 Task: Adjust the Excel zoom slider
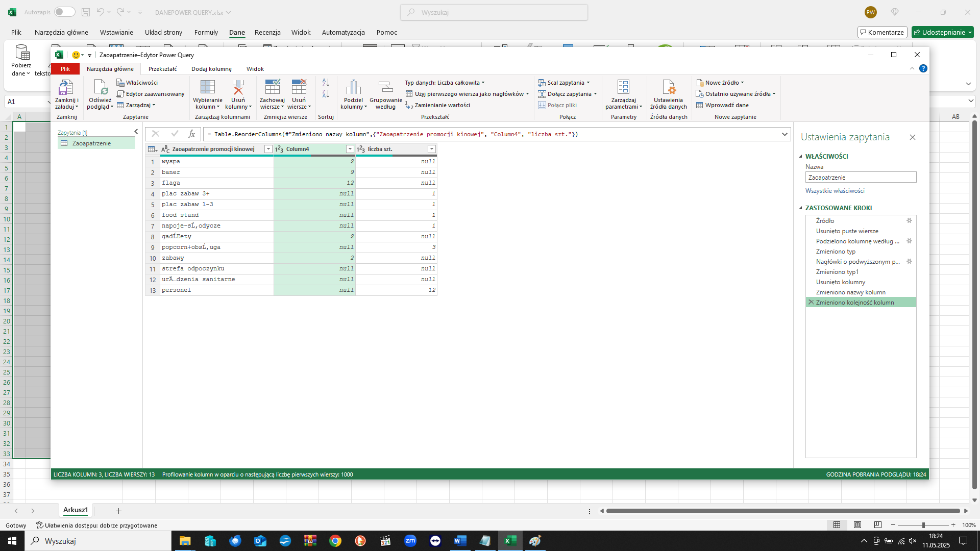pyautogui.click(x=923, y=524)
